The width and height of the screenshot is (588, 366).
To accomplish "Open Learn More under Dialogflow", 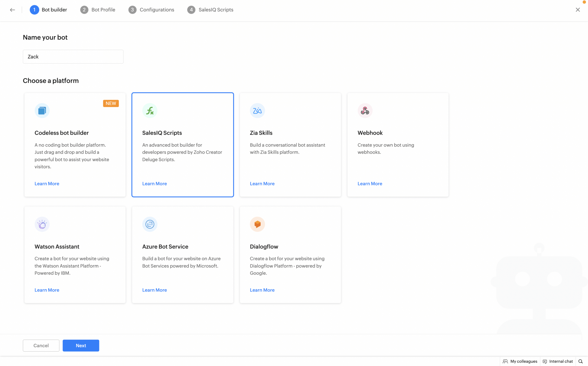I will pyautogui.click(x=262, y=290).
